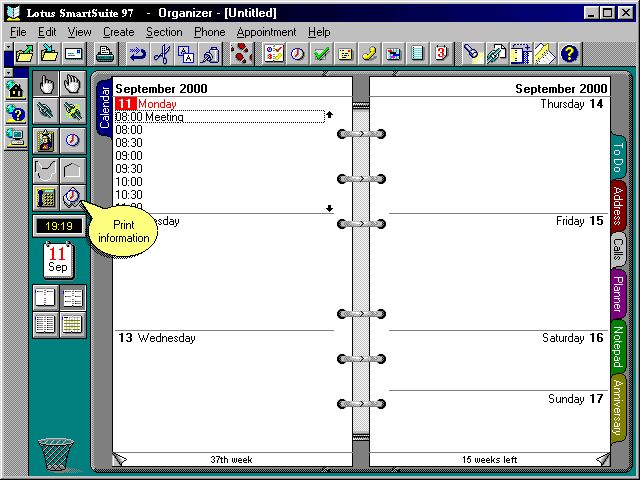Image resolution: width=640 pixels, height=480 pixels.
Task: Click the telephone dialer keypad icon
Action: [x=46, y=198]
